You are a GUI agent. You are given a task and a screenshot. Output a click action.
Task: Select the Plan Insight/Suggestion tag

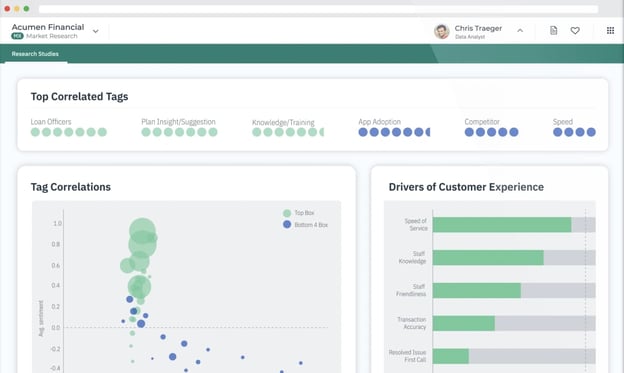click(x=178, y=122)
